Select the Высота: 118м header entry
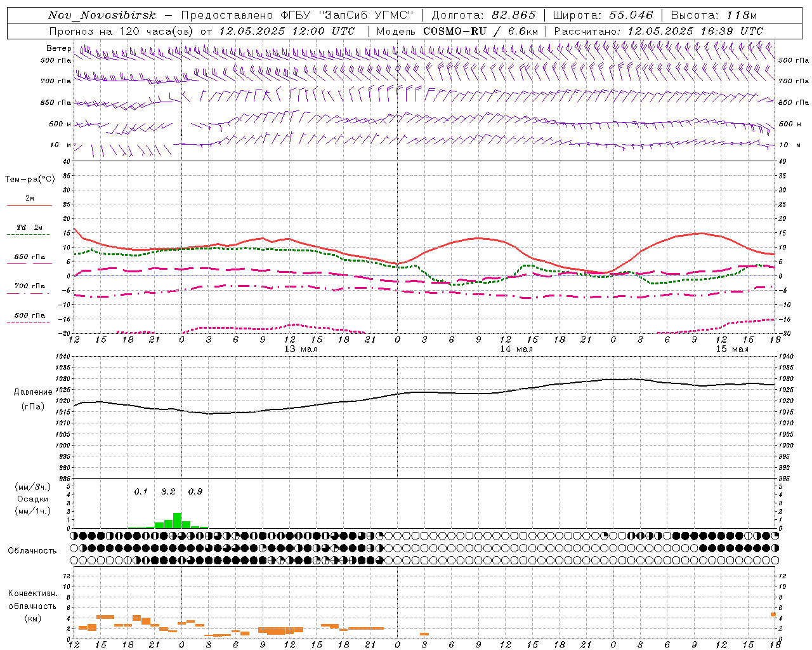 coord(714,16)
